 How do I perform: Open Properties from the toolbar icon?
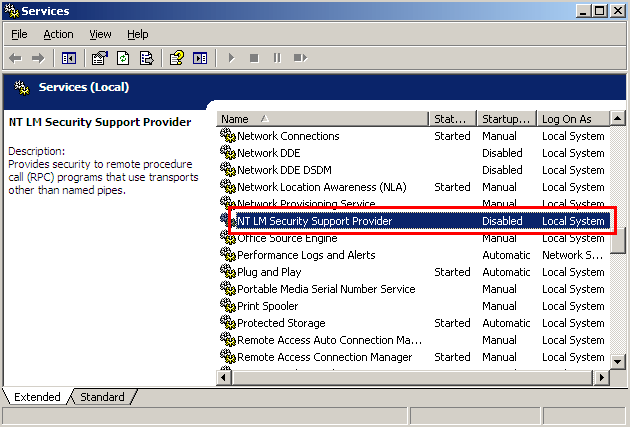(100, 58)
